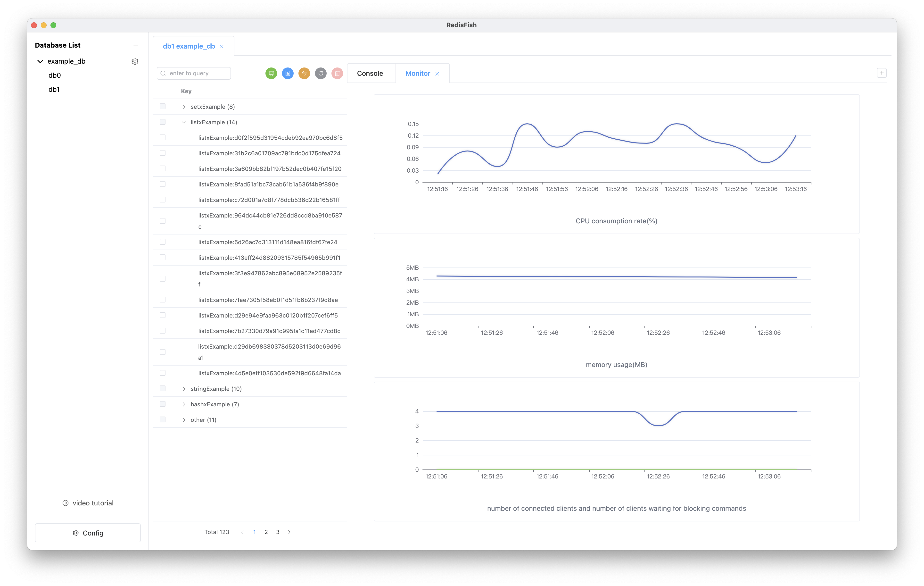Select the hashxExample group checkbox
The height and width of the screenshot is (586, 924).
click(x=163, y=404)
